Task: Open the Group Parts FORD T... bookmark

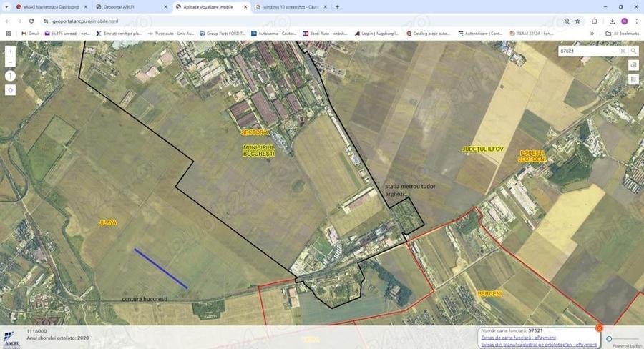Action: [x=223, y=34]
